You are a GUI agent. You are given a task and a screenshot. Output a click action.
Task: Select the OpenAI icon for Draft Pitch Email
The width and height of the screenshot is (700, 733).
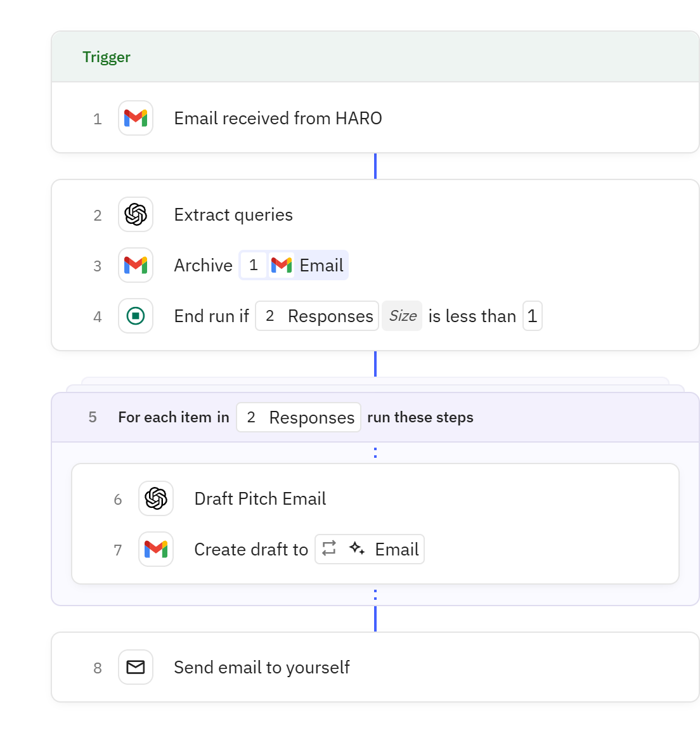(155, 498)
